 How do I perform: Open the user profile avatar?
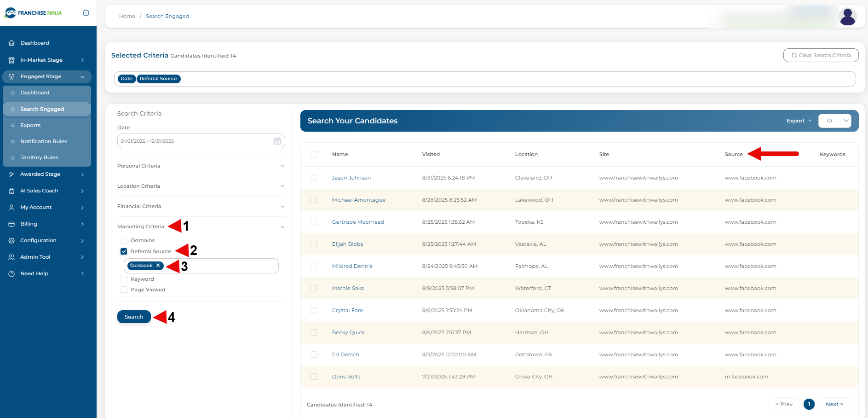pos(847,17)
